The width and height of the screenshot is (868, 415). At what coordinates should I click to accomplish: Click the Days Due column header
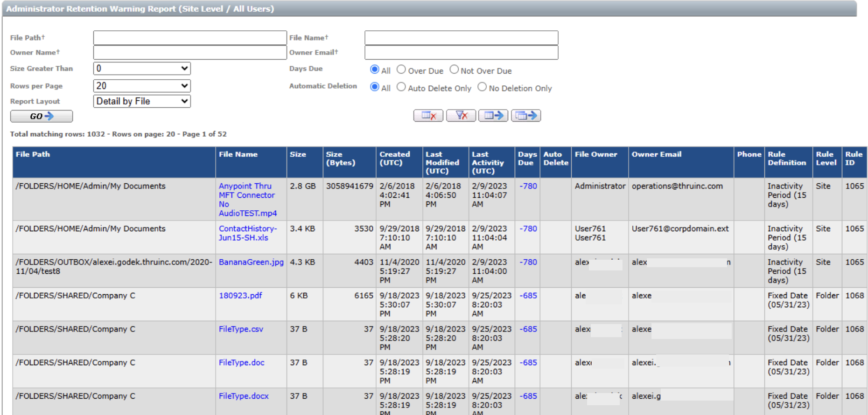(x=527, y=158)
